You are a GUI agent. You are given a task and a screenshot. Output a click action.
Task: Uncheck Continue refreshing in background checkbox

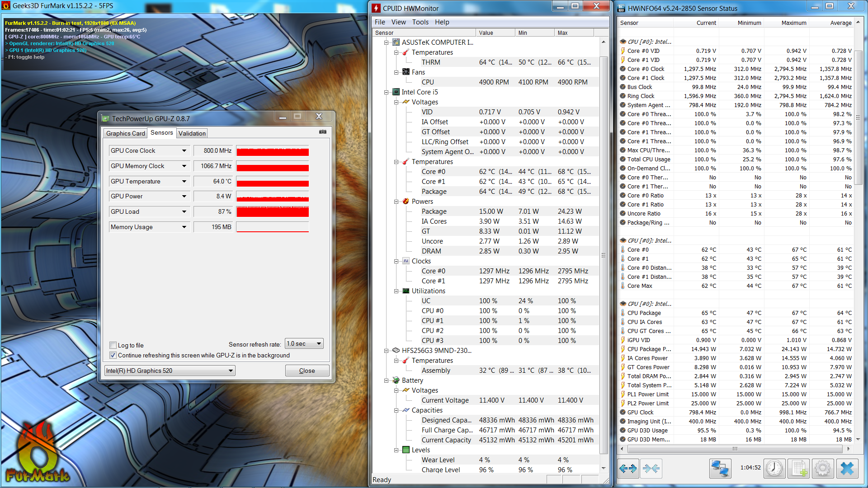tap(113, 355)
